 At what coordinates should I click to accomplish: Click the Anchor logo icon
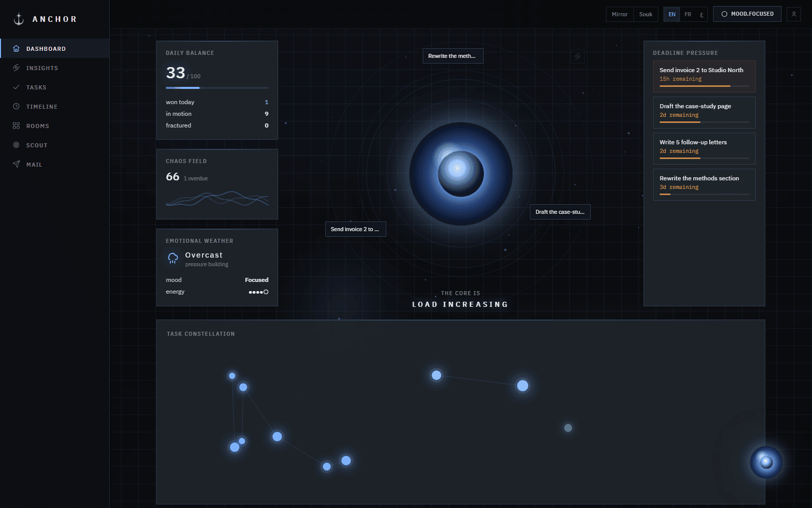(x=19, y=19)
